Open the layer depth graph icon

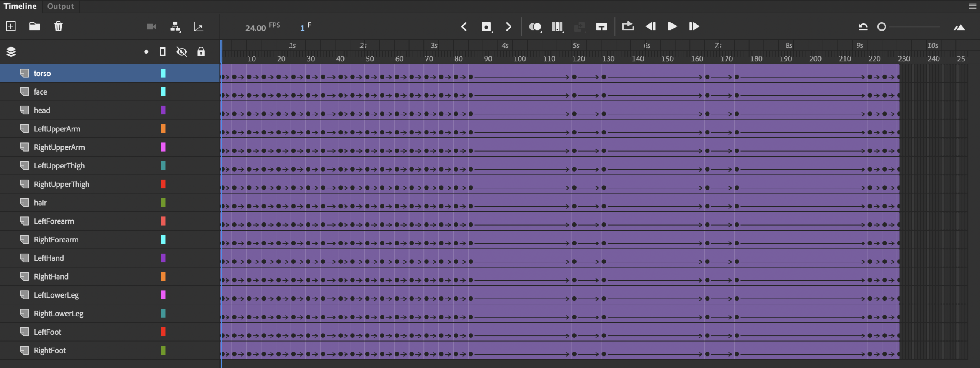(x=199, y=26)
